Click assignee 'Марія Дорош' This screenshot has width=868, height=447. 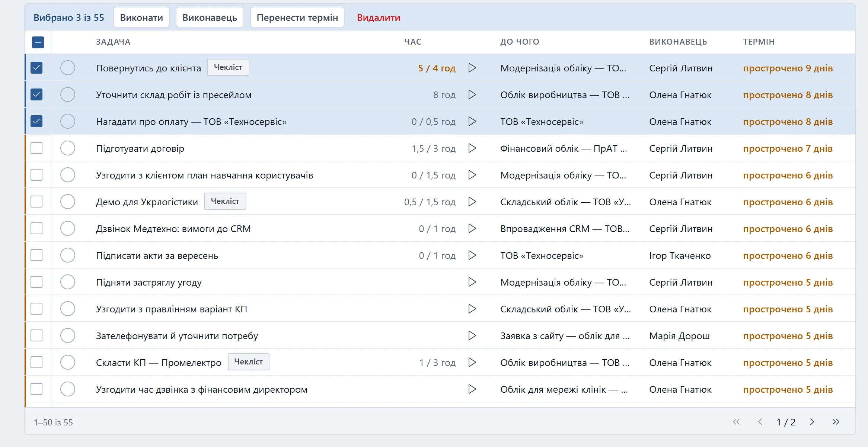[x=679, y=336]
